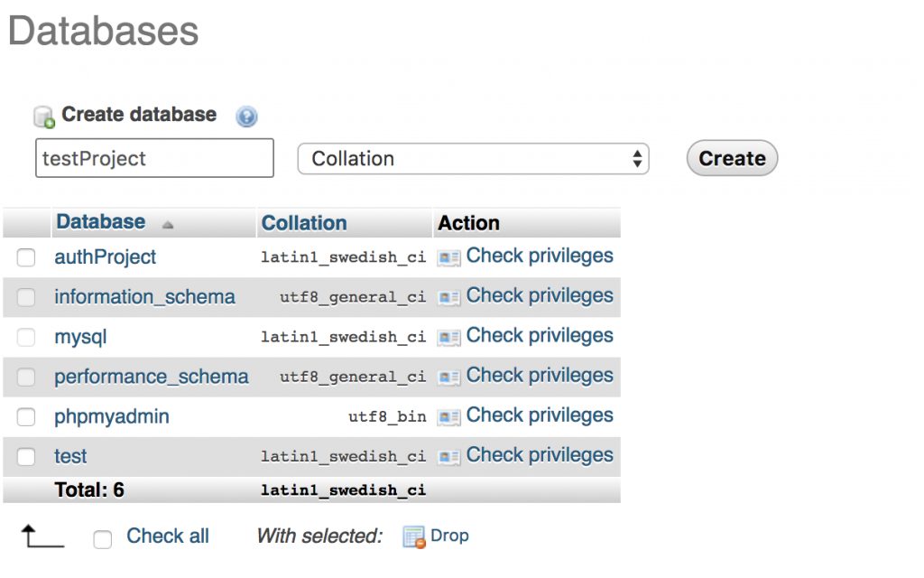Enable the Check all checkbox
Viewport: 924px width, 578px height.
pyautogui.click(x=102, y=538)
